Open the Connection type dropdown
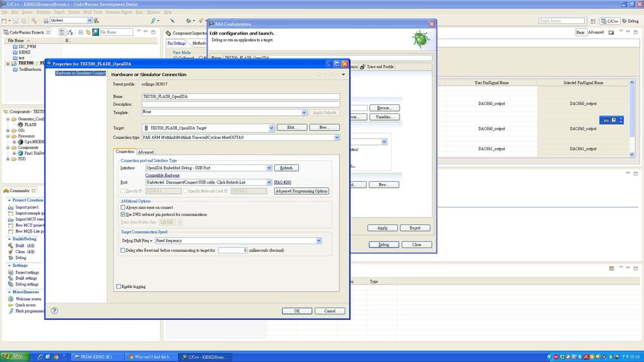This screenshot has height=362, width=644. point(337,137)
